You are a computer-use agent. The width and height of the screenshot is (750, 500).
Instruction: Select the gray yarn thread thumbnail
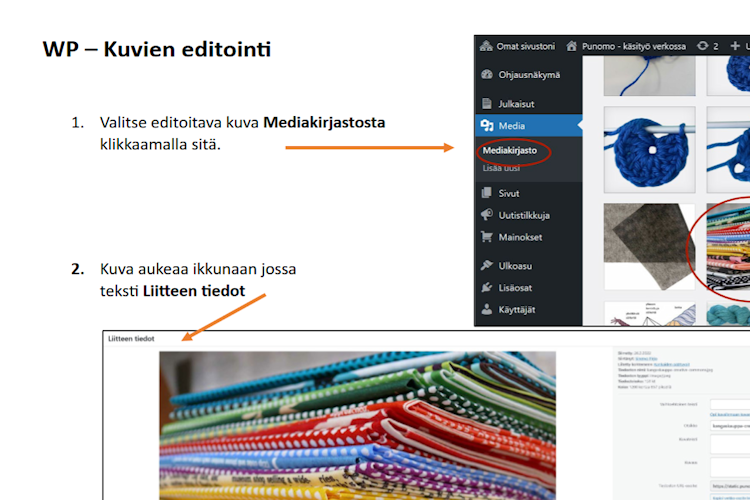[650, 76]
